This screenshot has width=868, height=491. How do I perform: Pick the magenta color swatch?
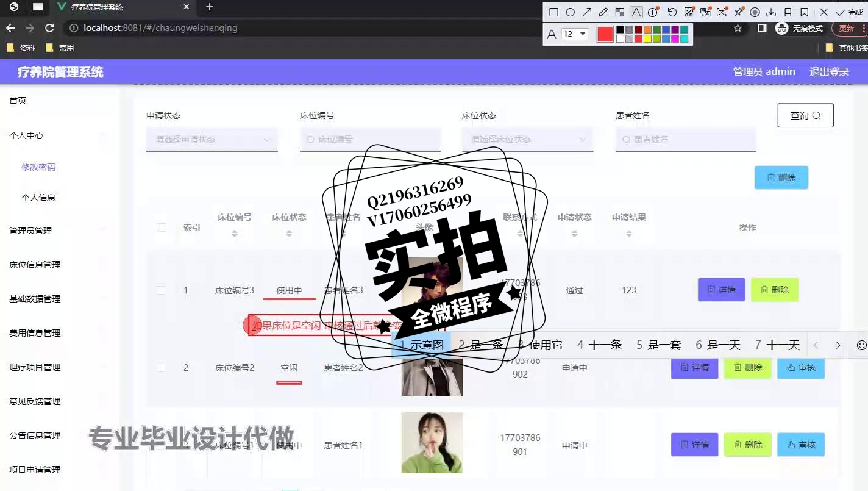tap(675, 38)
